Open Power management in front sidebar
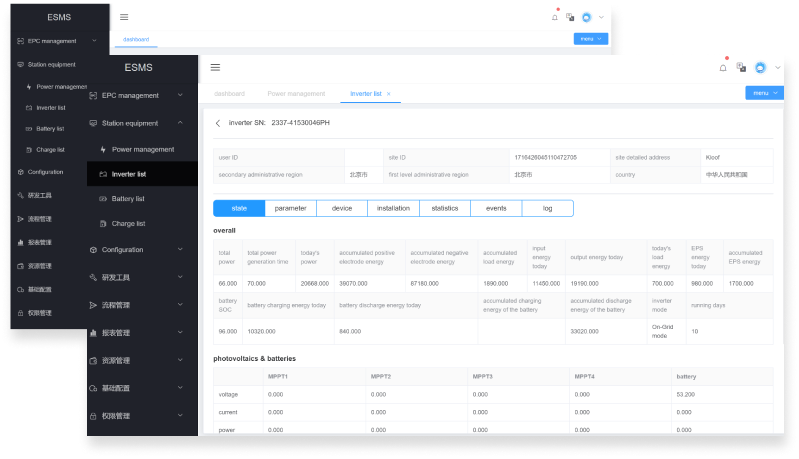Viewport: 799px width, 459px height. click(143, 149)
